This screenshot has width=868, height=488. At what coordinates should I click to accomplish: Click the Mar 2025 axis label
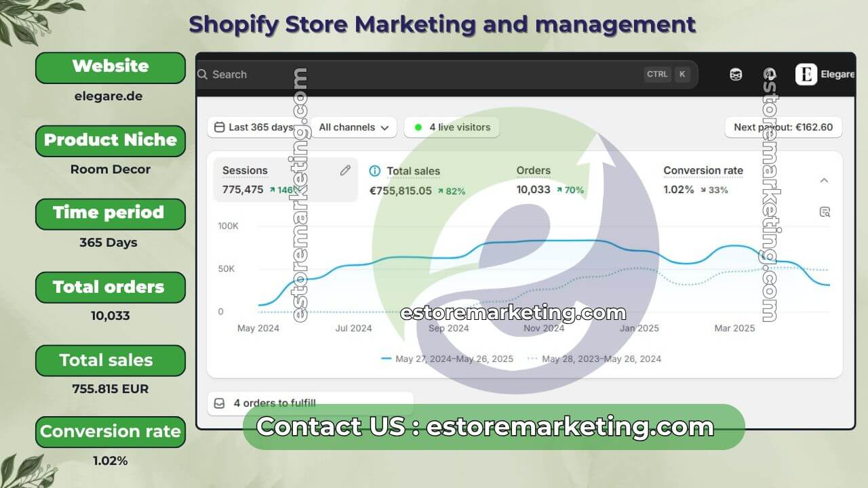[x=734, y=328]
